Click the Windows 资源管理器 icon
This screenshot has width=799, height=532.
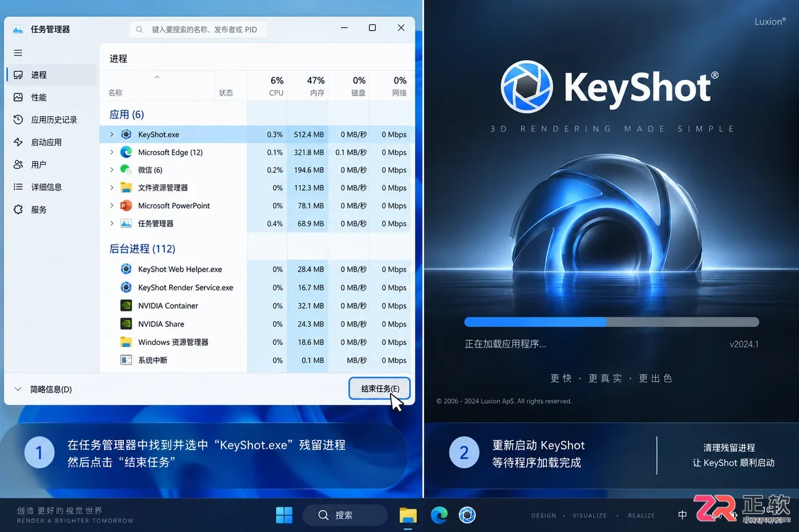(x=126, y=342)
